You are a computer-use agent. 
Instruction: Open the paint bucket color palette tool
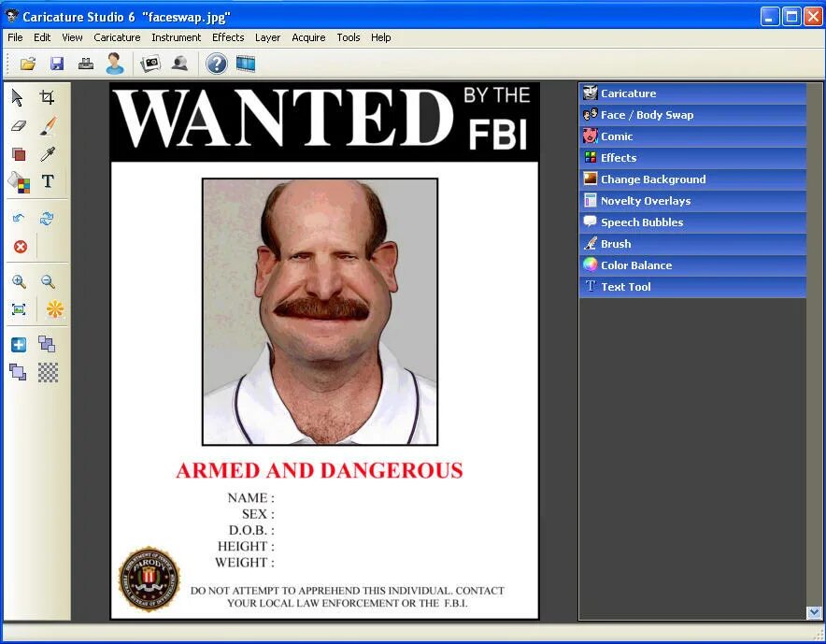19,182
